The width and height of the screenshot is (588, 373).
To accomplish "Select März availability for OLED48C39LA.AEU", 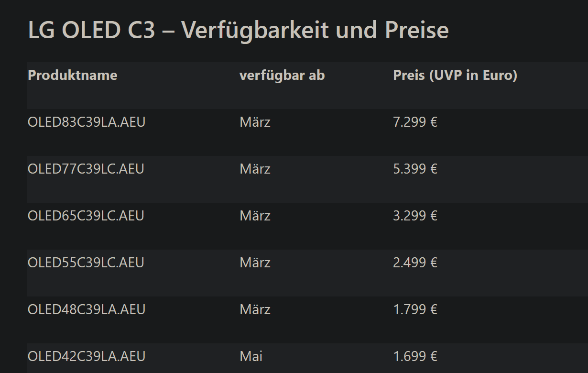I will click(x=255, y=310).
